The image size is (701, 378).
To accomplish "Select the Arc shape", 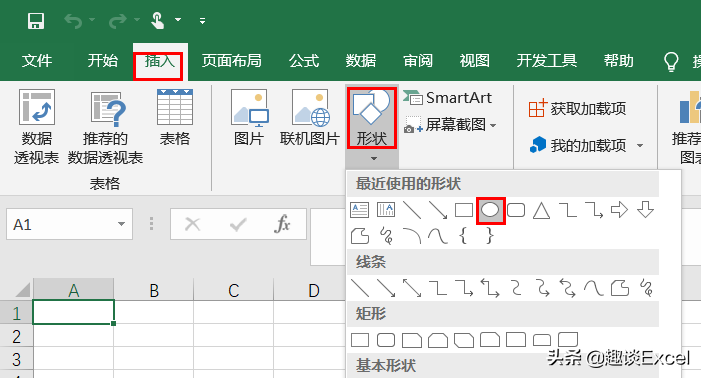I will 412,236.
